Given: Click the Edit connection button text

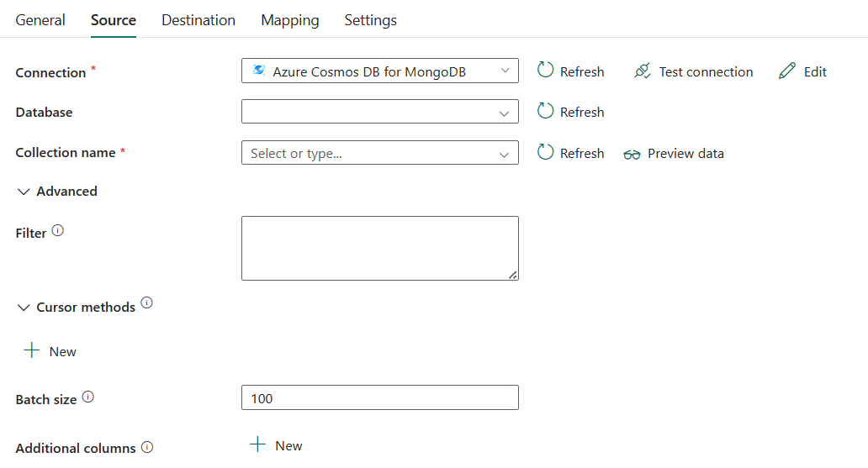Looking at the screenshot, I should click(815, 72).
